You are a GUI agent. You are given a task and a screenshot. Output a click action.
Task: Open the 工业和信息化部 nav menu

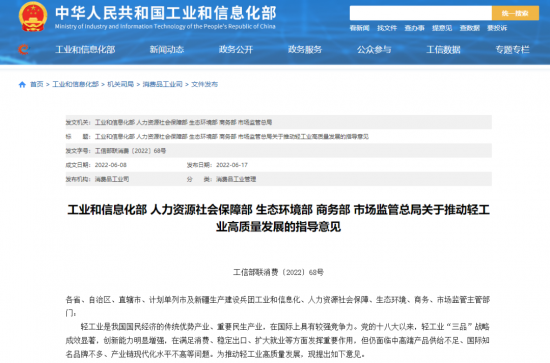(85, 49)
